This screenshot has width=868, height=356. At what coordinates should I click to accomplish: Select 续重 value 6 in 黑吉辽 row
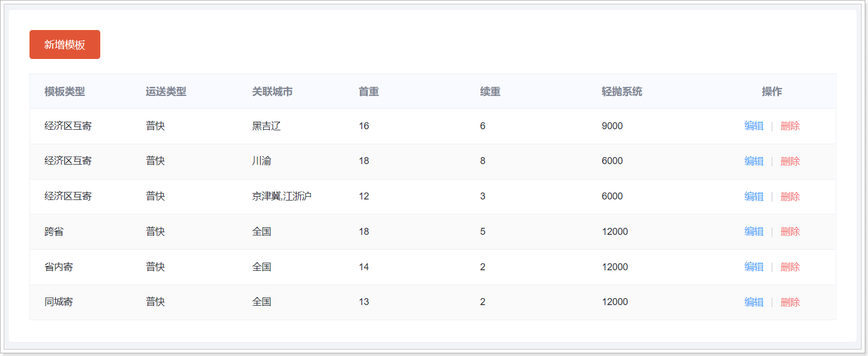tap(483, 126)
